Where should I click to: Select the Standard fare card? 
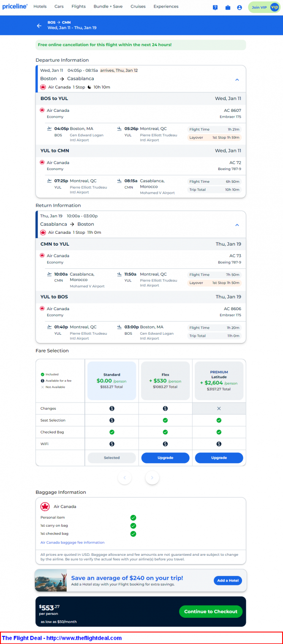pyautogui.click(x=112, y=380)
